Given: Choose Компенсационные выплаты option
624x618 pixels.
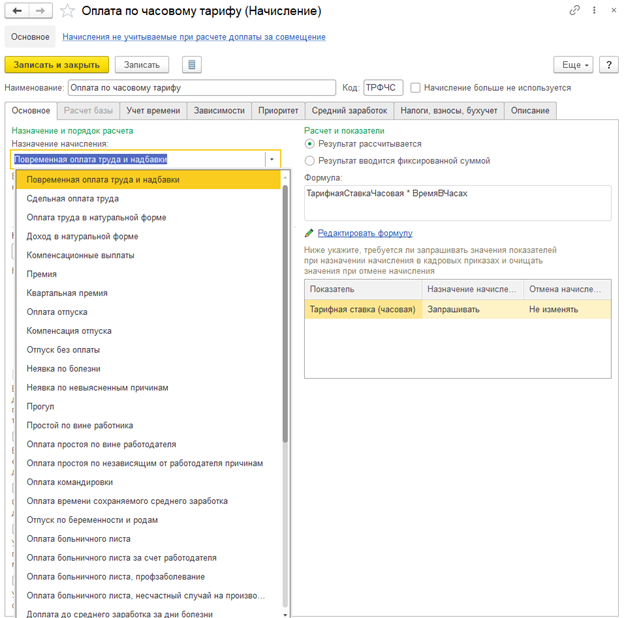Looking at the screenshot, I should pos(148,255).
